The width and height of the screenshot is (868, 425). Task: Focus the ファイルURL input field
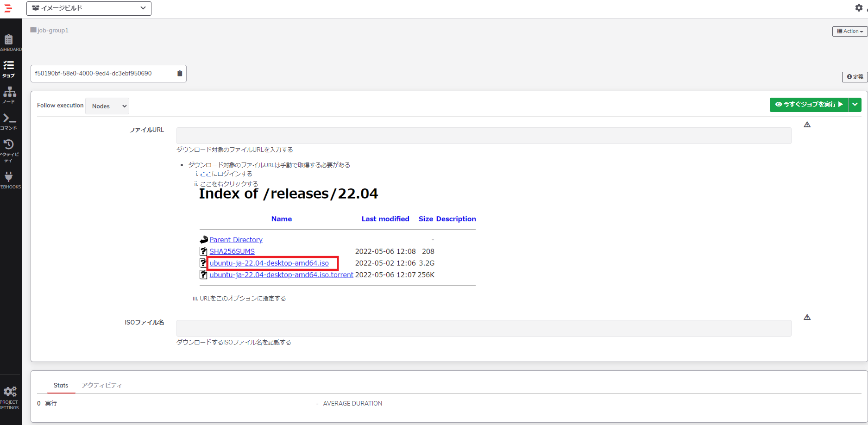click(484, 136)
